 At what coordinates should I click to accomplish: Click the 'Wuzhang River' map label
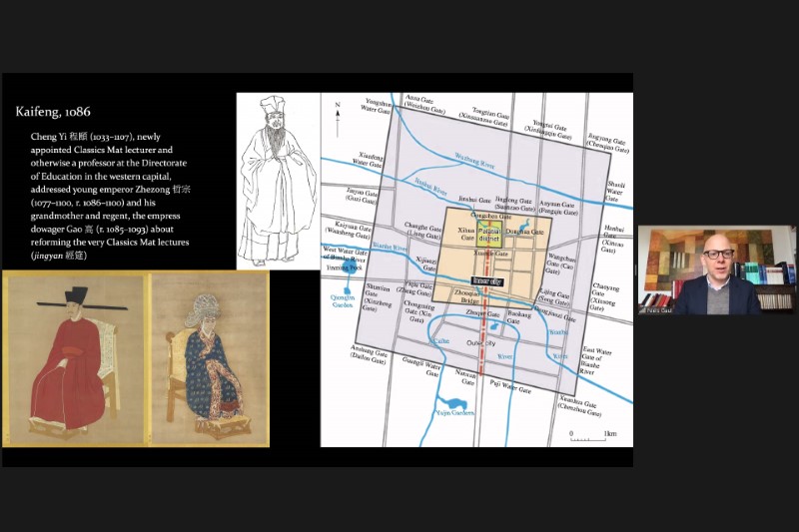tap(472, 157)
